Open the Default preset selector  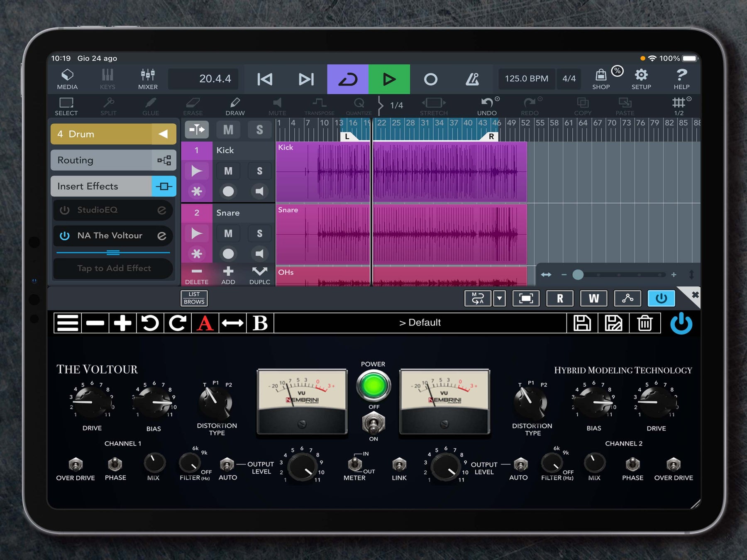420,323
